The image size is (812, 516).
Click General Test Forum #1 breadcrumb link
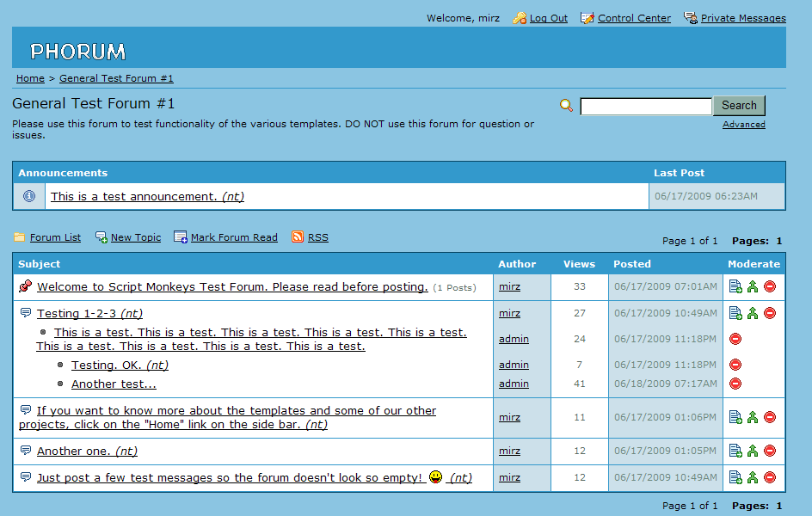tap(116, 78)
